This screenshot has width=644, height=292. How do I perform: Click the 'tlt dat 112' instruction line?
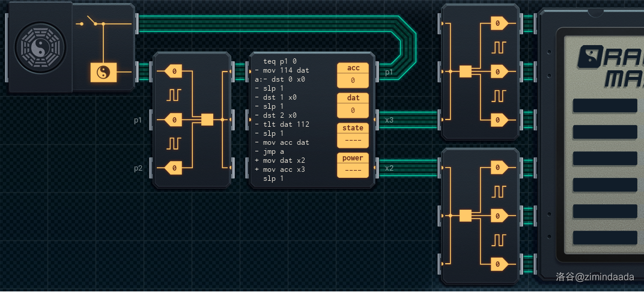tap(286, 124)
